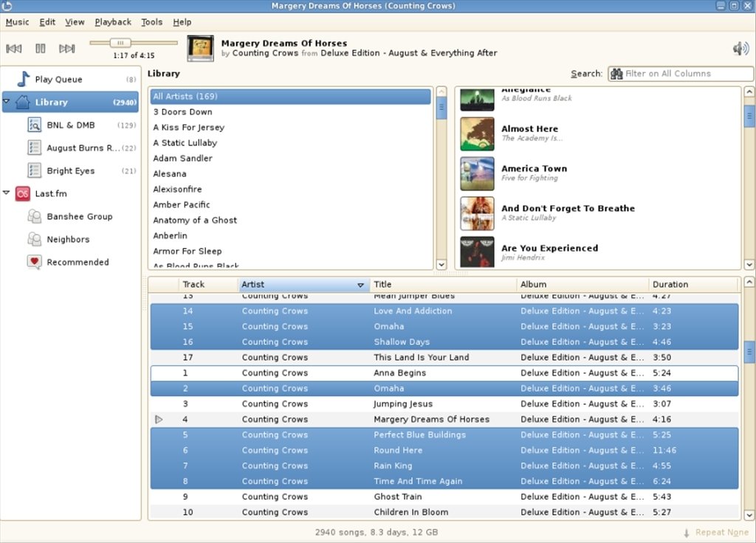The width and height of the screenshot is (756, 543).
Task: Click the Are You Experienced album cover
Action: pyautogui.click(x=478, y=252)
